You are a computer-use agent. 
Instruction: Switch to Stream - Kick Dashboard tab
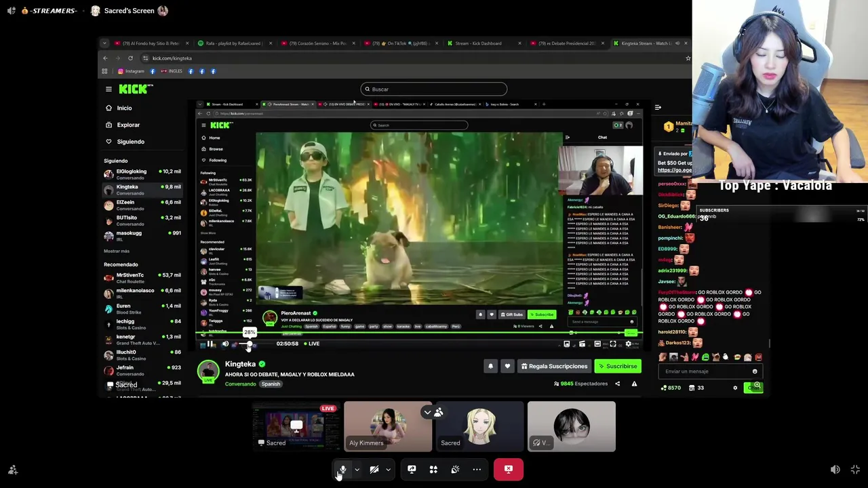(484, 43)
